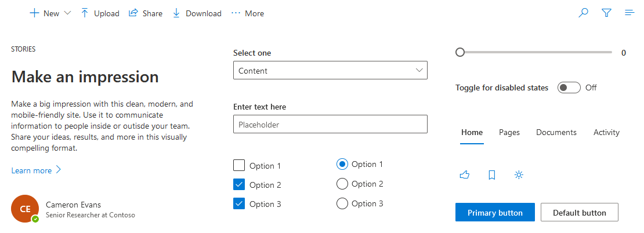
Task: Open the filter funnel icon
Action: (607, 13)
